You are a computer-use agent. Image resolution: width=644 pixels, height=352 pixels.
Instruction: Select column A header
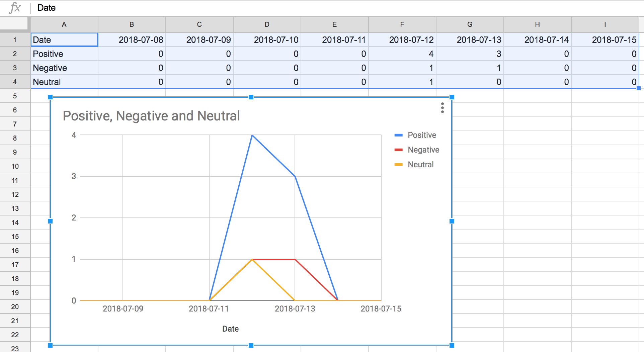tap(64, 24)
